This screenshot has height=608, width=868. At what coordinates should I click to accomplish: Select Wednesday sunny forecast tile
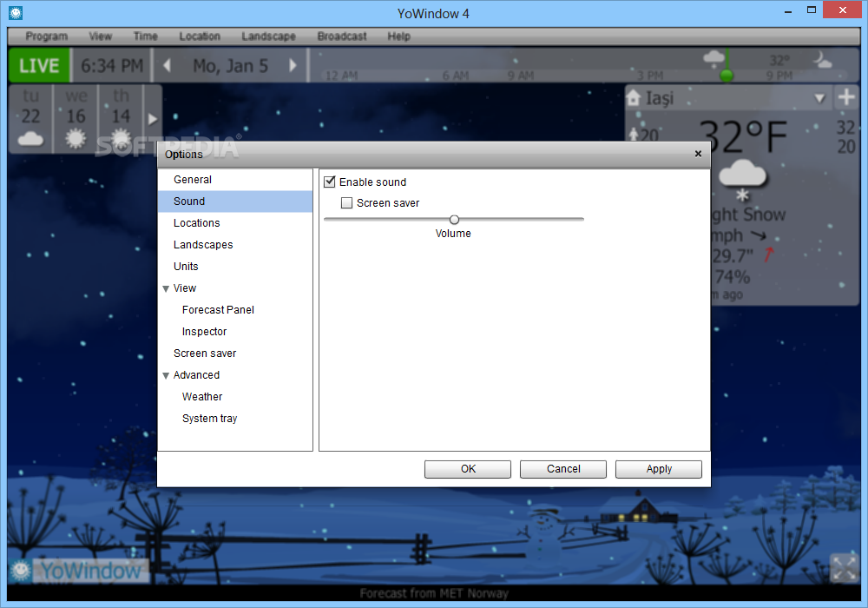(76, 118)
